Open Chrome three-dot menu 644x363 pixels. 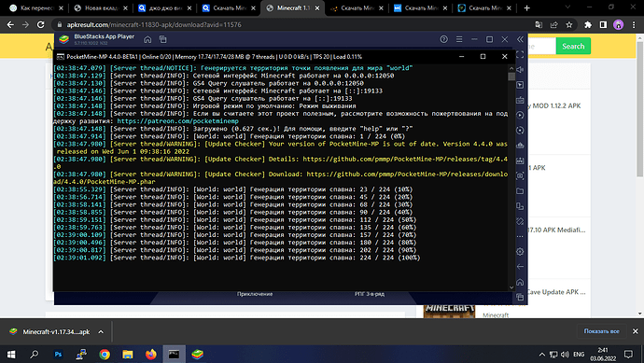click(634, 24)
